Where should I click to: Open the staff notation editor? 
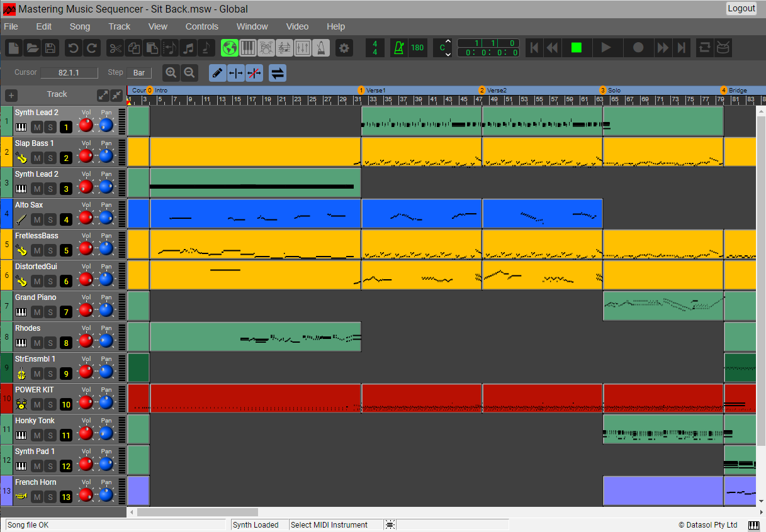[x=284, y=48]
